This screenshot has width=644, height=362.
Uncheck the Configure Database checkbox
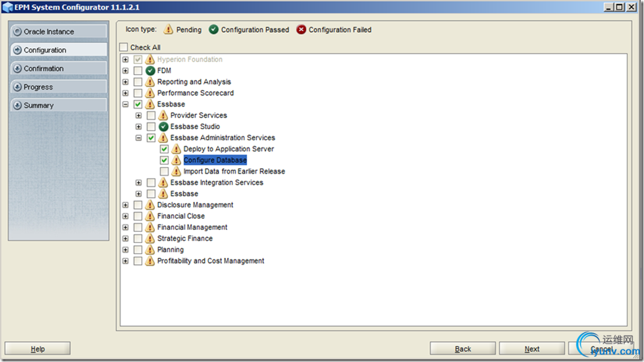click(164, 160)
